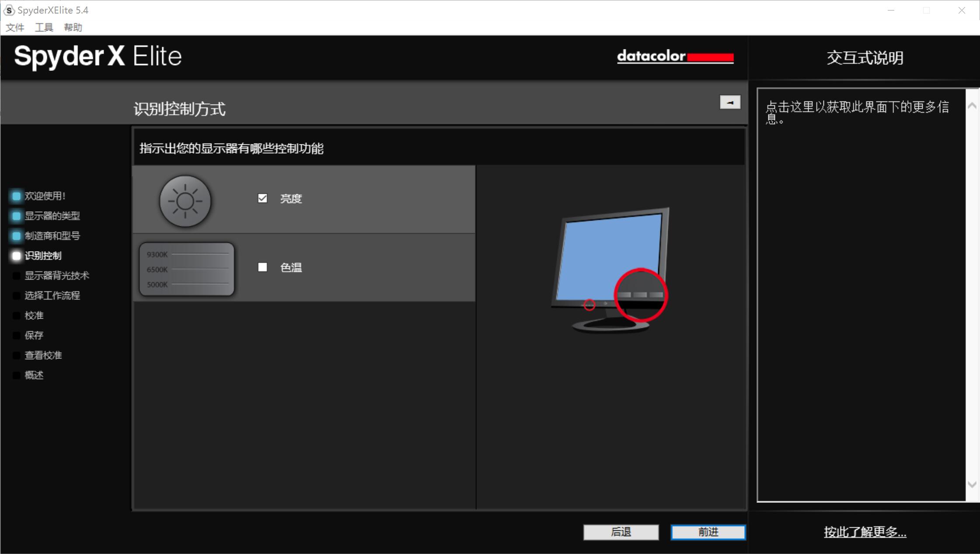Toggle the 亮度 checkbox
Image resolution: width=980 pixels, height=554 pixels.
pyautogui.click(x=262, y=198)
